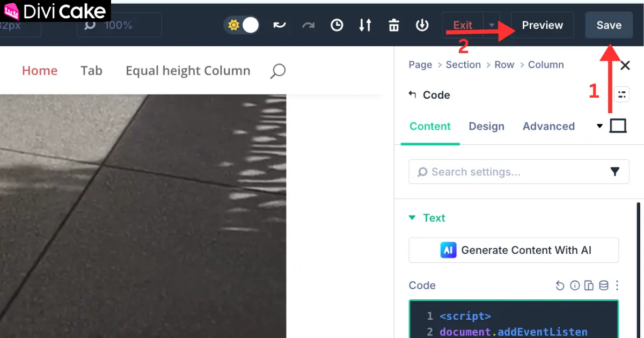
Task: Open the responsive view dropdown arrow
Action: 600,126
